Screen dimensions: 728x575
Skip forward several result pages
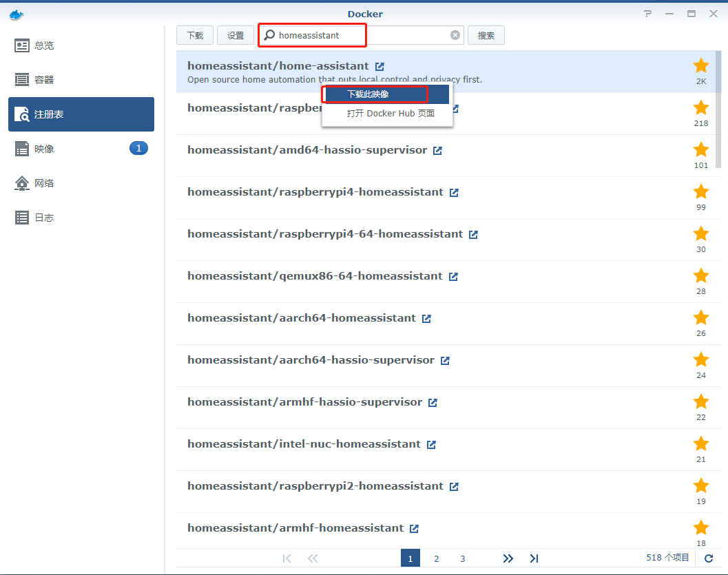508,558
